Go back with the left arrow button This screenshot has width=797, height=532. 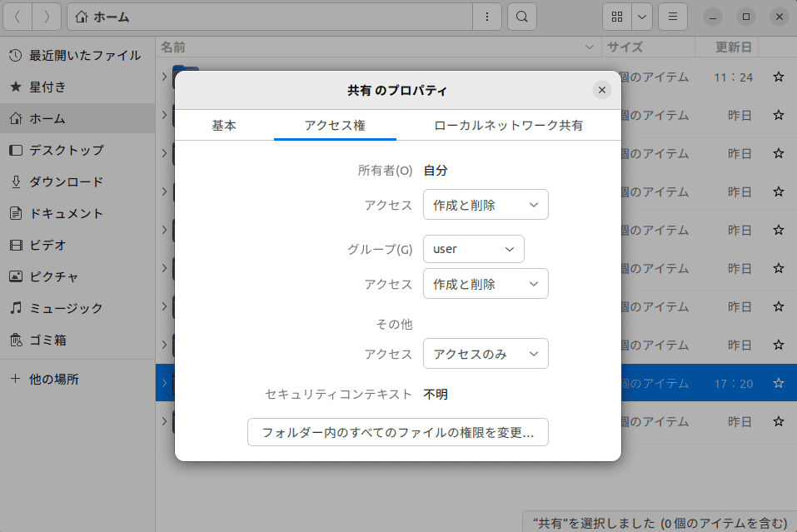[x=17, y=17]
